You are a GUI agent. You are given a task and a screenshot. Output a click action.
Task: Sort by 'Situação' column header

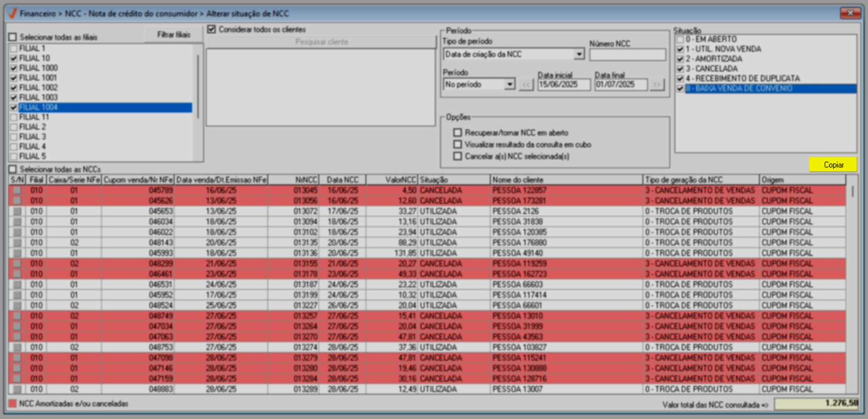coord(453,180)
